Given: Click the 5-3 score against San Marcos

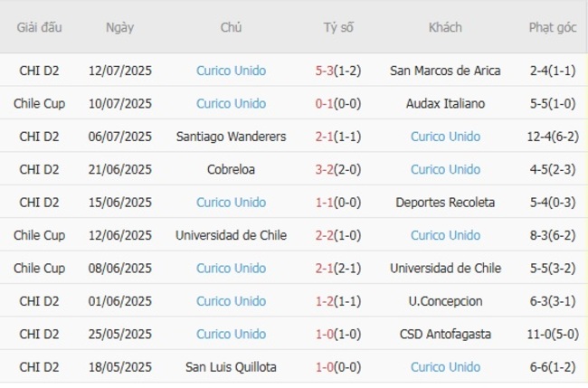Looking at the screenshot, I should coord(327,71).
